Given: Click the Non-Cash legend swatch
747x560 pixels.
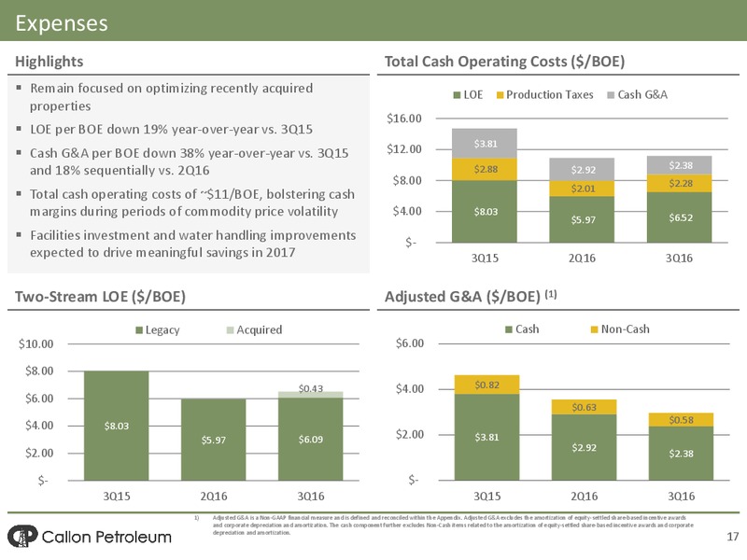Looking at the screenshot, I should point(594,329).
